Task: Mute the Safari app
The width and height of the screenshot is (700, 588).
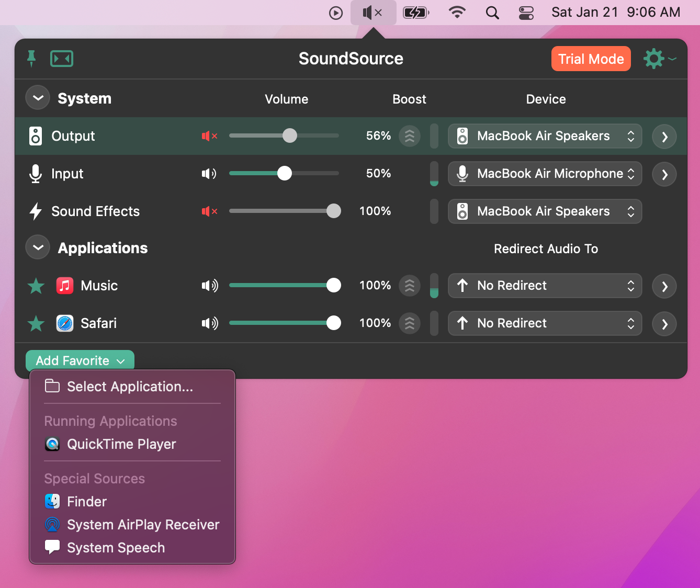Action: coord(210,323)
